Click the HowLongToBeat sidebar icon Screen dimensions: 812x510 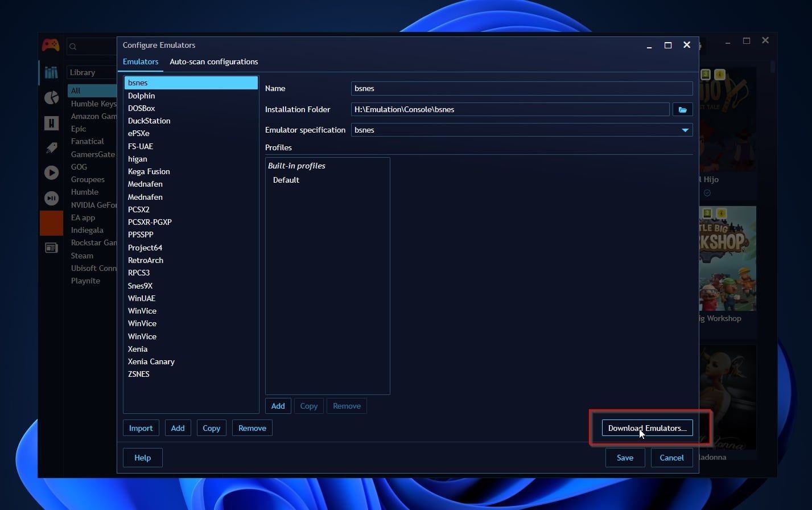(51, 122)
